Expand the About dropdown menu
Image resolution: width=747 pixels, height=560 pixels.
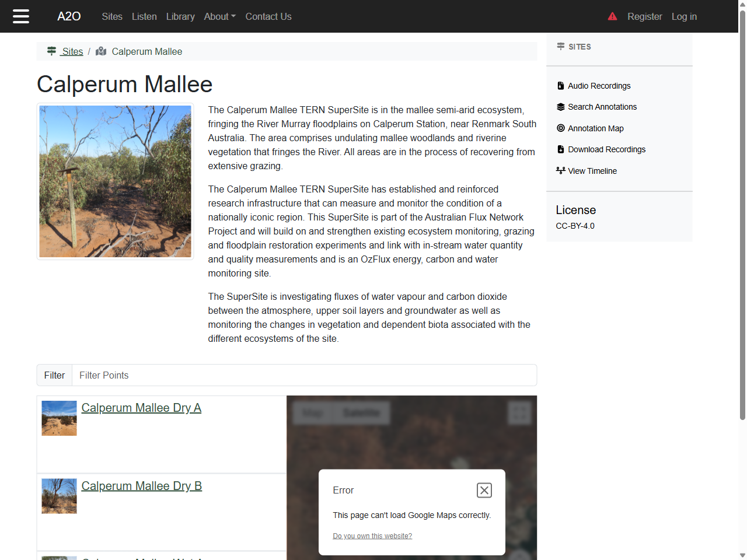click(x=220, y=16)
